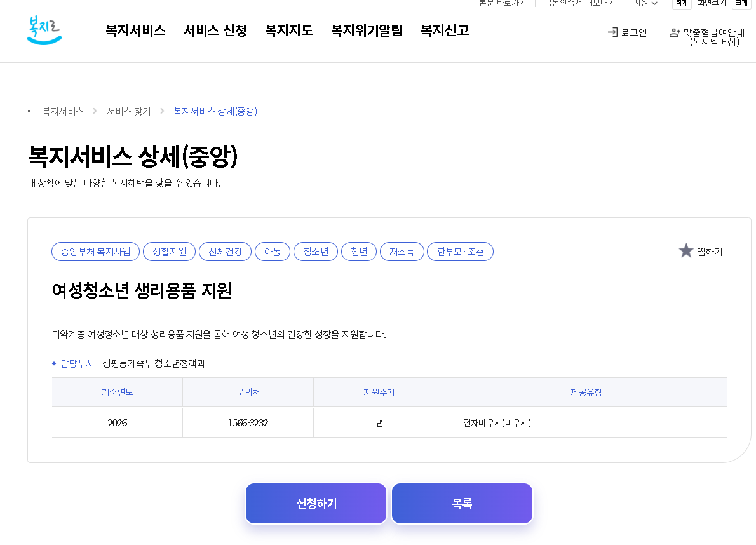Click 크게 to enlarge screen size
756x545 pixels.
(741, 3)
